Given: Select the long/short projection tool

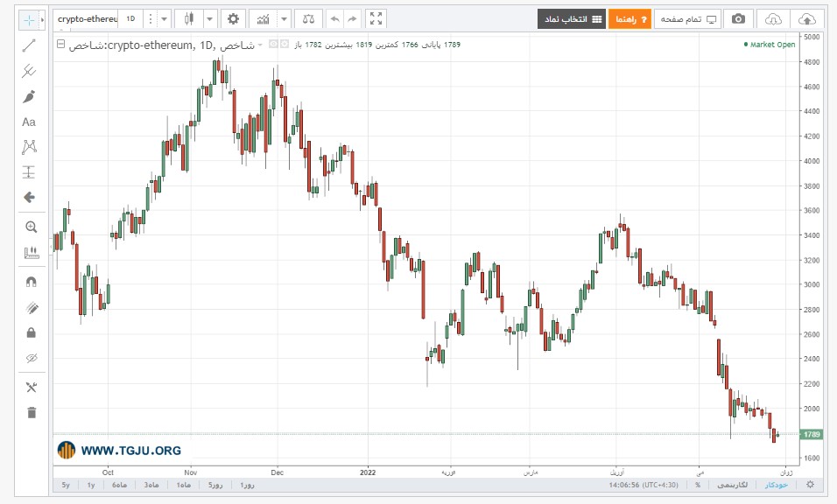Looking at the screenshot, I should [x=29, y=172].
